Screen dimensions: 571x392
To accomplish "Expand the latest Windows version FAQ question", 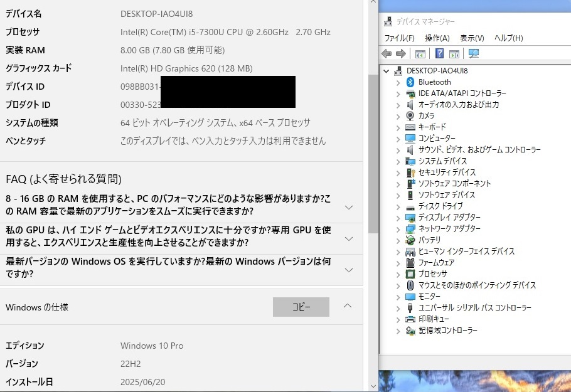I will (x=349, y=270).
